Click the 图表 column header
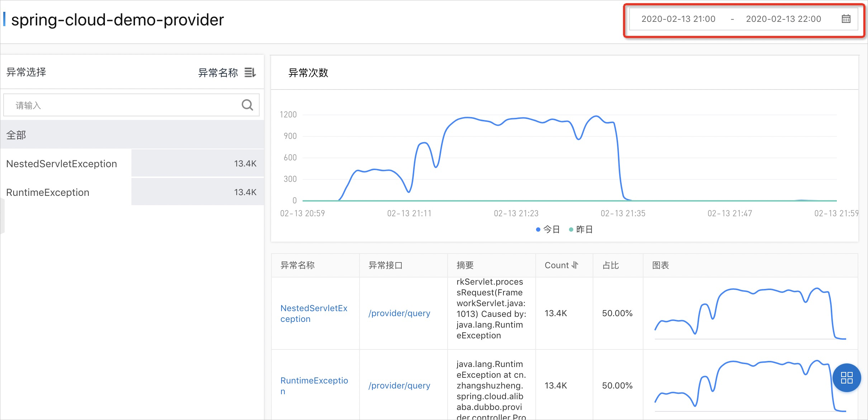This screenshot has width=868, height=420. point(661,265)
